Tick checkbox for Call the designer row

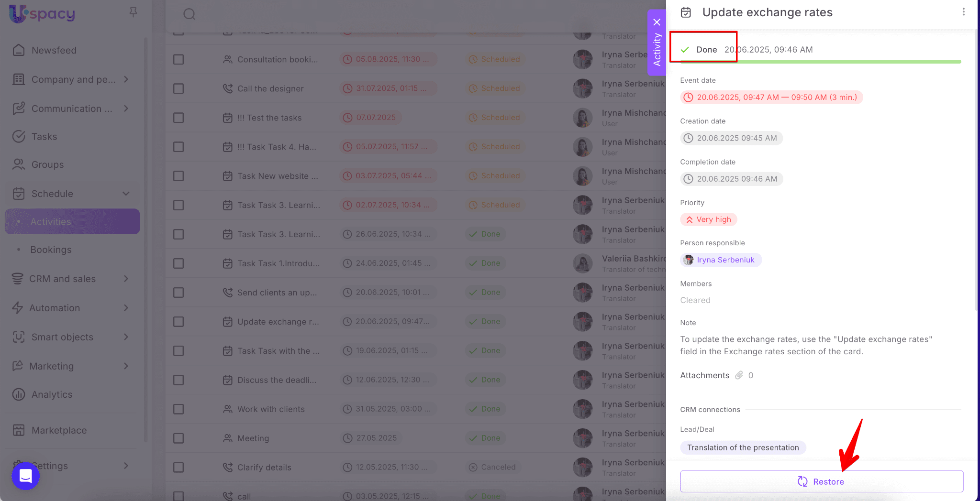tap(178, 88)
